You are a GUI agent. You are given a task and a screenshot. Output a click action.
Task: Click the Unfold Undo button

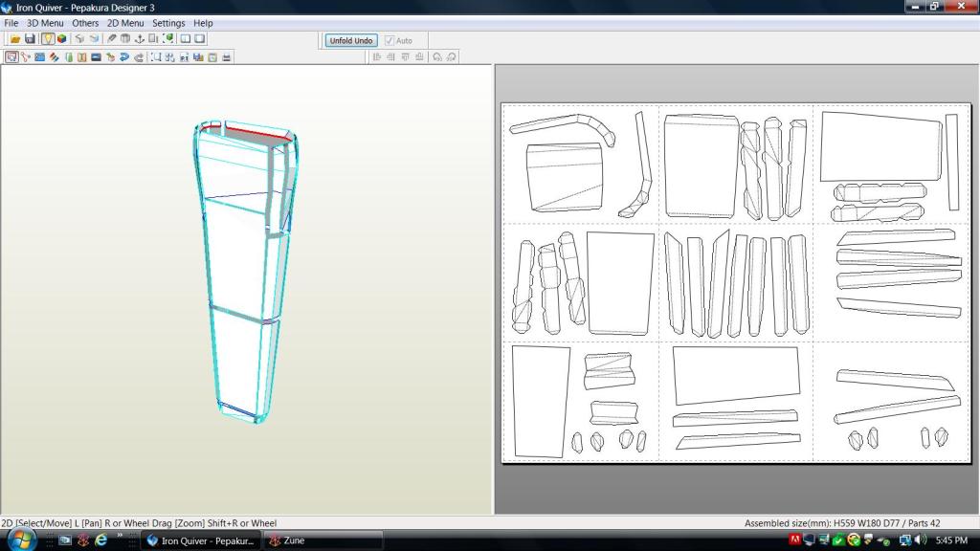coord(350,40)
